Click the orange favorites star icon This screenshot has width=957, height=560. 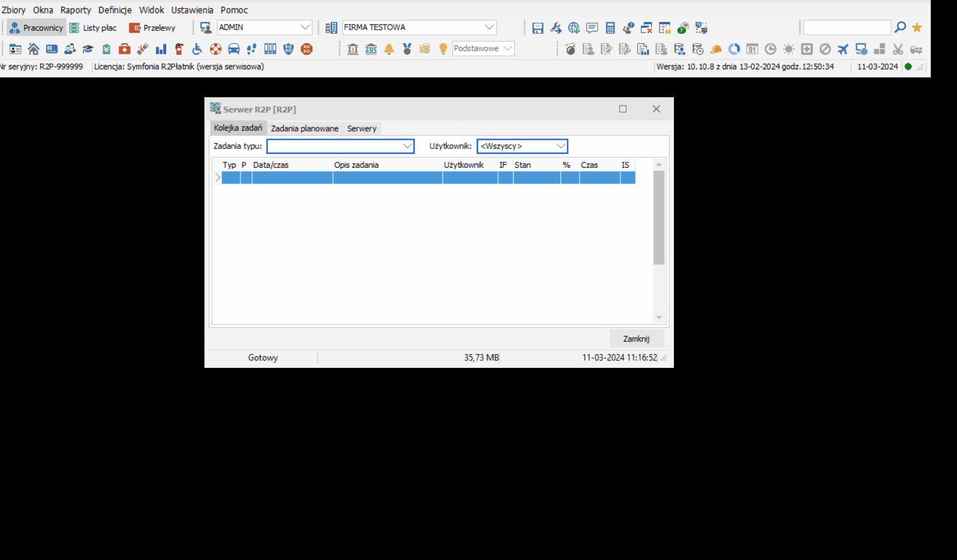(917, 27)
